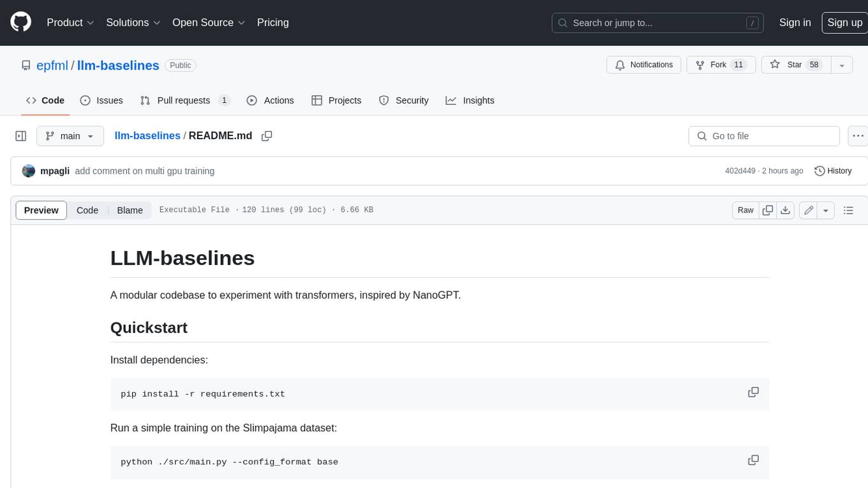Viewport: 868px width, 488px height.
Task: Copy the README.md file path
Action: 267,136
